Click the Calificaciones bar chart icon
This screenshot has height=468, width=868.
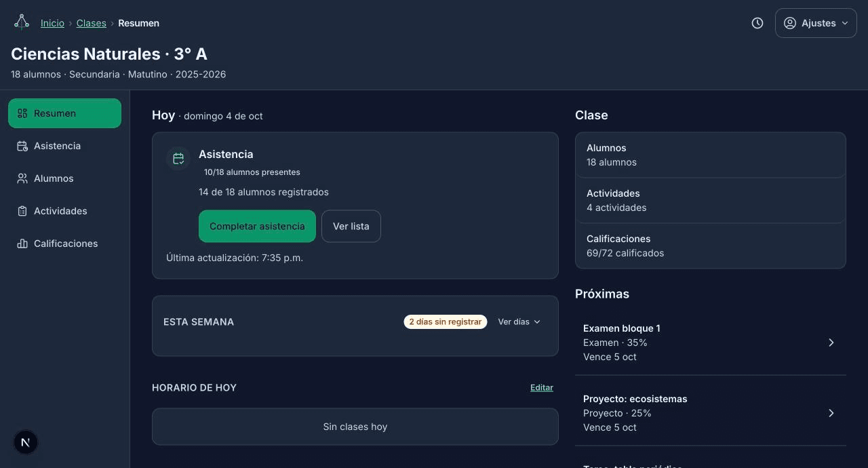tap(22, 243)
